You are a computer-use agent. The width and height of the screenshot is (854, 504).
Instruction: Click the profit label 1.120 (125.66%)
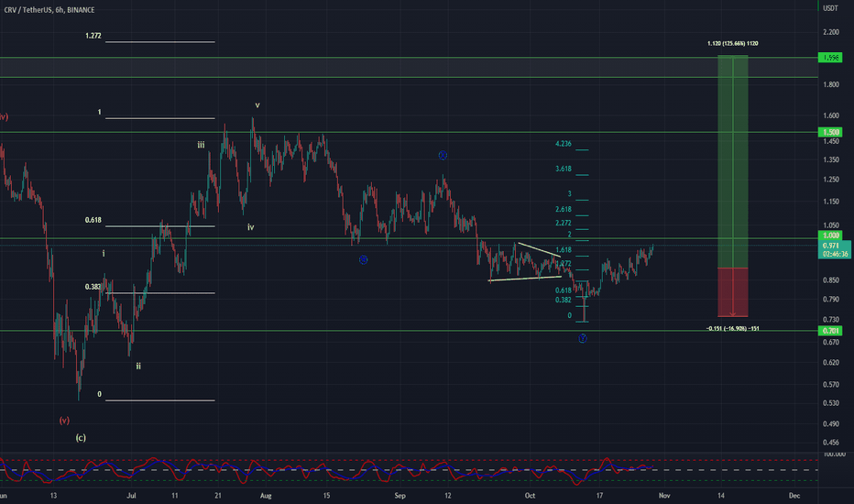(x=732, y=43)
